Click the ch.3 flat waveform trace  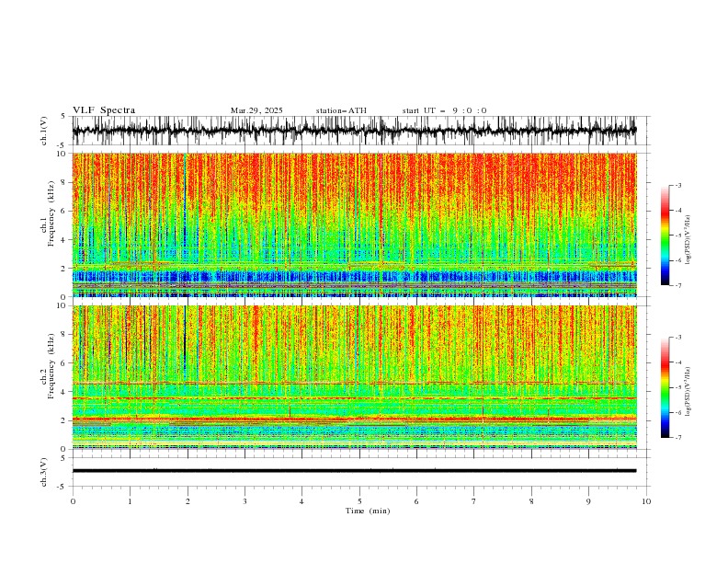[x=354, y=471]
